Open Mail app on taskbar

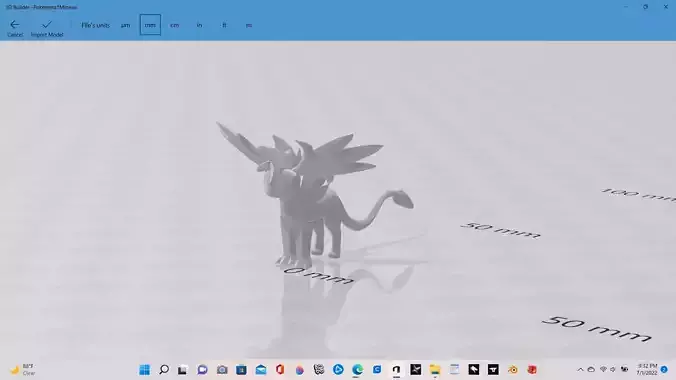pos(261,370)
